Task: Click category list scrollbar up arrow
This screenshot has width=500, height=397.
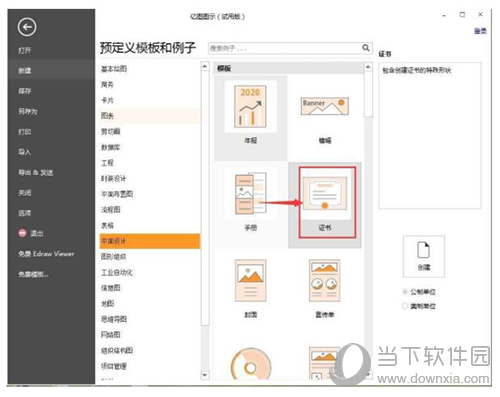Action: pyautogui.click(x=205, y=66)
